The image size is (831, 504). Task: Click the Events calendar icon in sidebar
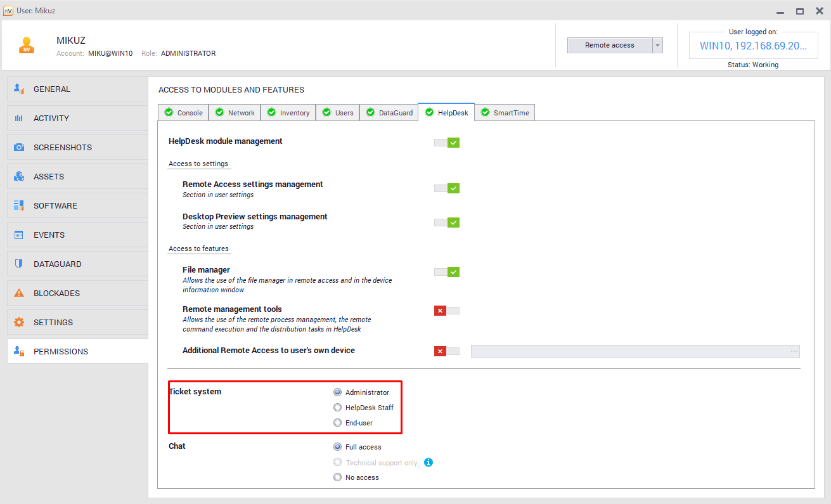pos(19,235)
